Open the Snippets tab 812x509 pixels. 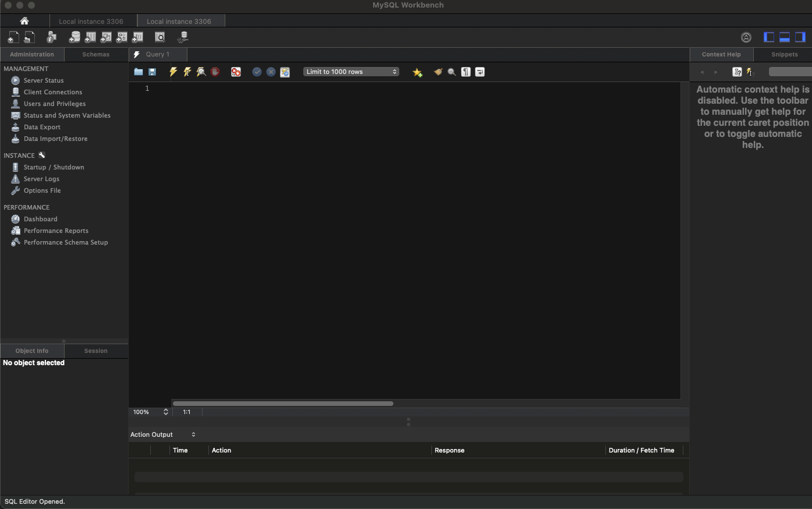[x=784, y=54]
